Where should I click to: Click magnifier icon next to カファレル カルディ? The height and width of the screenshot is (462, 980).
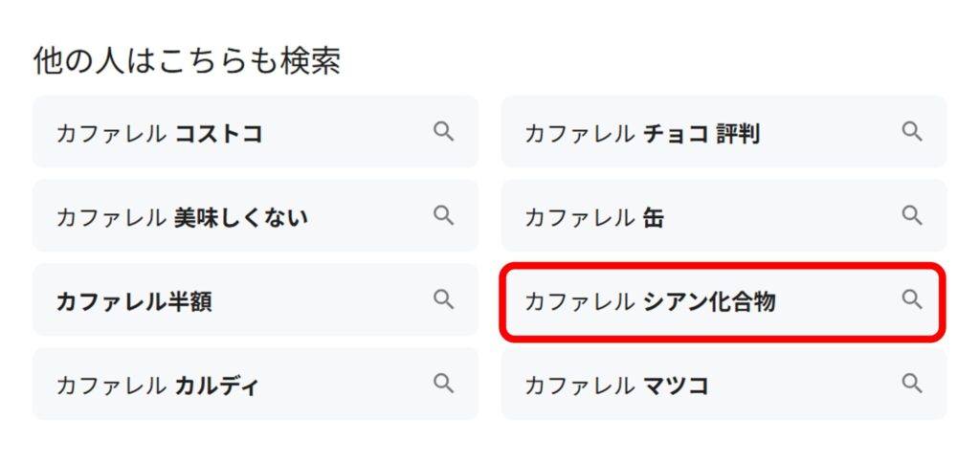(443, 385)
